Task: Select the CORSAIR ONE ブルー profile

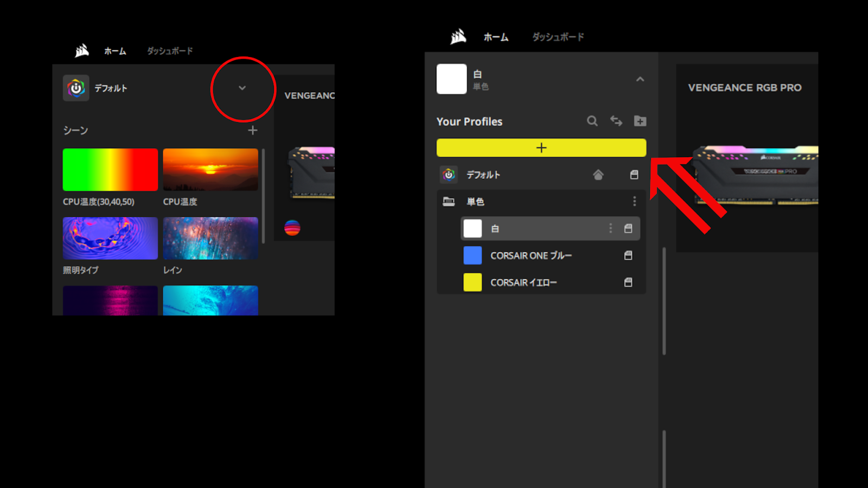Action: pos(550,255)
